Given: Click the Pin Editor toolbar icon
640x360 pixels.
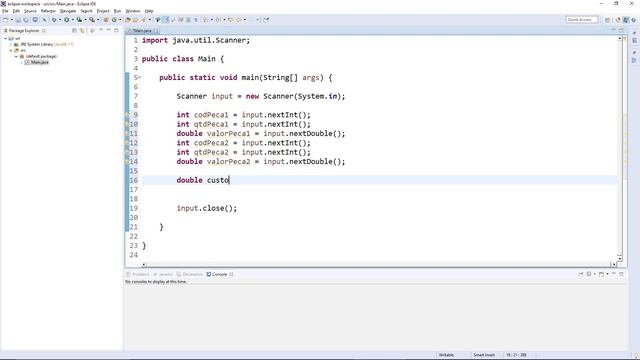Looking at the screenshot, I should pos(266,20).
